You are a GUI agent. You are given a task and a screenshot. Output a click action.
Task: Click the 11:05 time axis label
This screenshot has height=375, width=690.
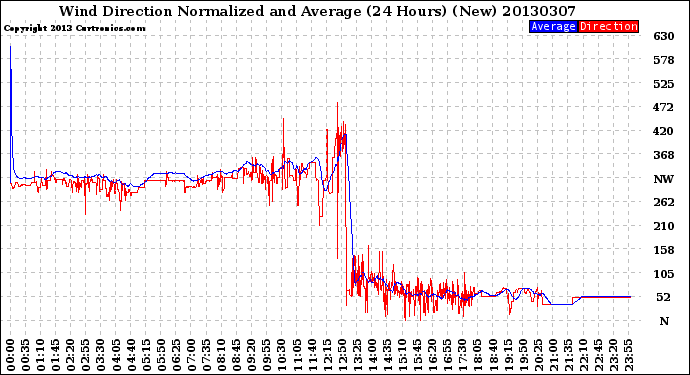(297, 355)
